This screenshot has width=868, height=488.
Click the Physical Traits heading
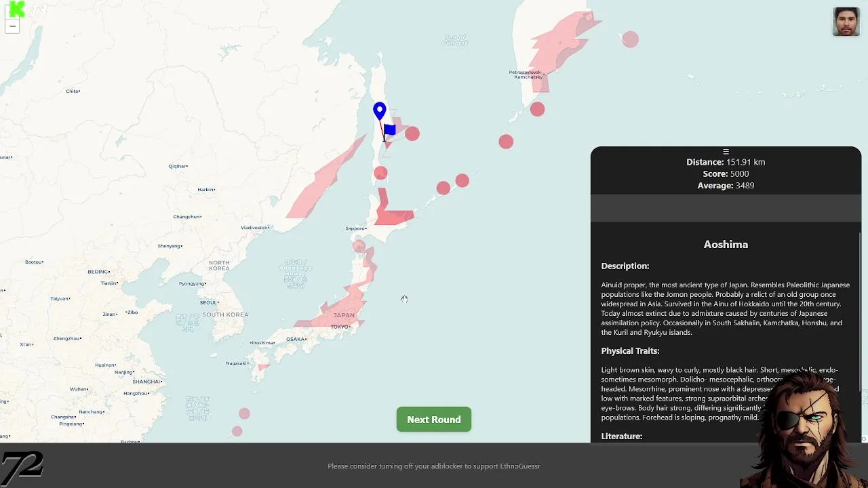(x=630, y=350)
